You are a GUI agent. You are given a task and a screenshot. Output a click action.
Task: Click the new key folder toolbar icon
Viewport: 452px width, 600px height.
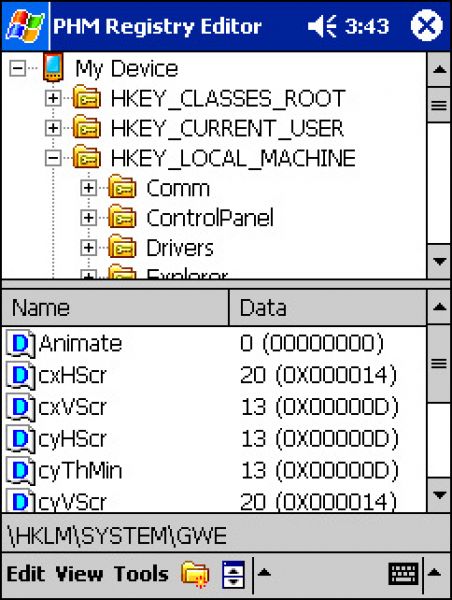click(x=195, y=574)
